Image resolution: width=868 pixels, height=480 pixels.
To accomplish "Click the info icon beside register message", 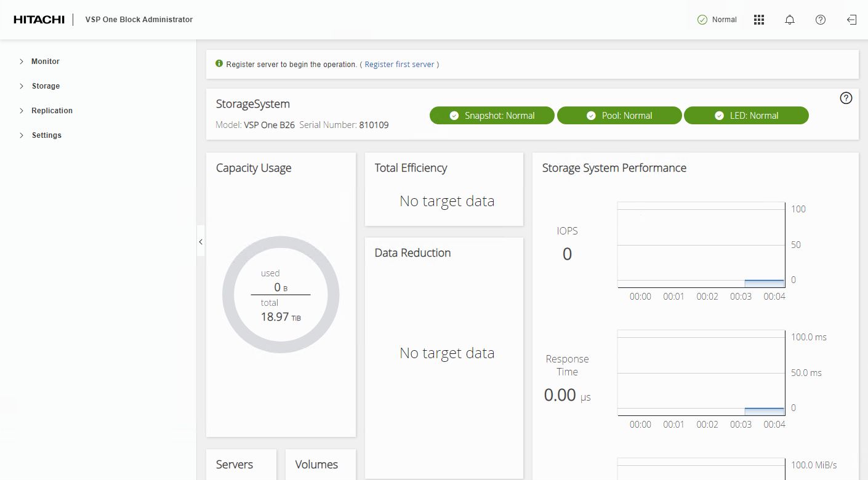I will 219,64.
